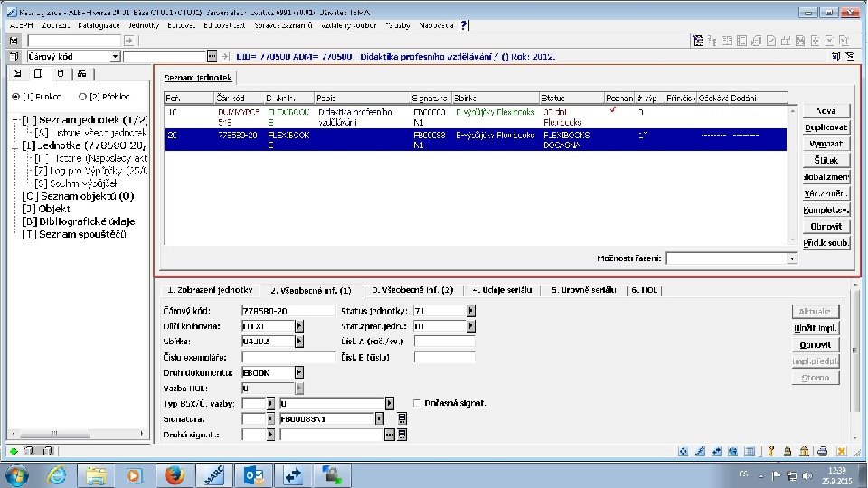The width and height of the screenshot is (868, 488).
Task: Switch to tab 3. Všeobecné inf. (2)
Action: pos(412,290)
